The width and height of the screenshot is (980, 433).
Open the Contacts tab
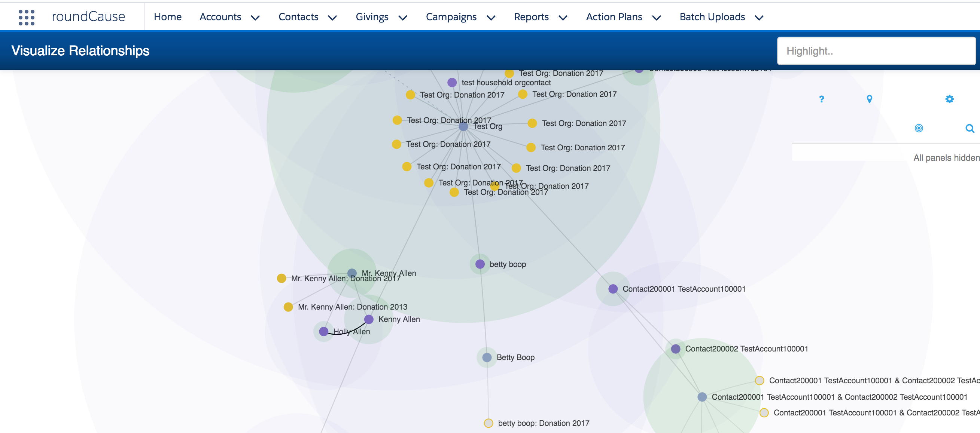pos(298,17)
